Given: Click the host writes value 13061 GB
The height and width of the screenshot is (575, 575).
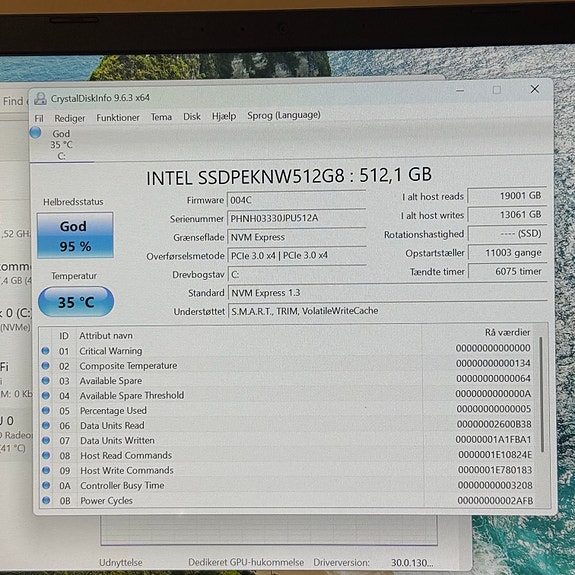Looking at the screenshot, I should 507,215.
